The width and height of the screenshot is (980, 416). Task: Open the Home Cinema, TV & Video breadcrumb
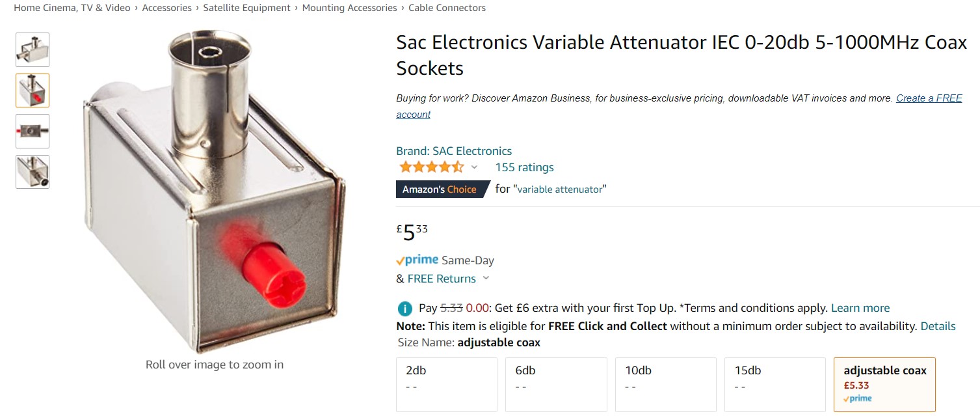(x=72, y=7)
